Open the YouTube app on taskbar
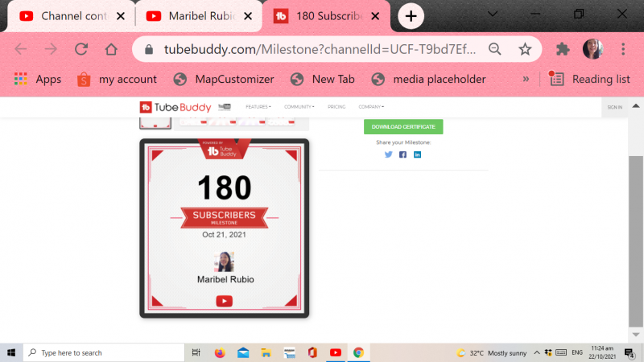This screenshot has width=644, height=362. [336, 352]
